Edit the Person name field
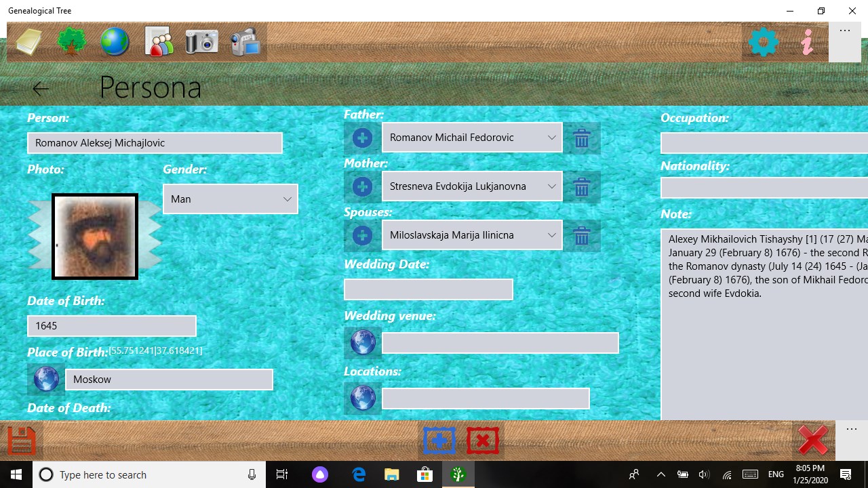This screenshot has width=868, height=488. (155, 143)
